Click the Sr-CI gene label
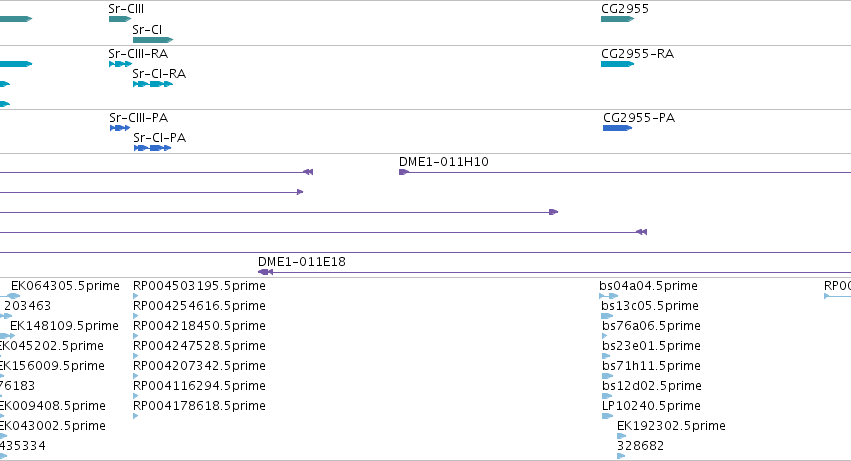The image size is (851, 461). [147, 29]
